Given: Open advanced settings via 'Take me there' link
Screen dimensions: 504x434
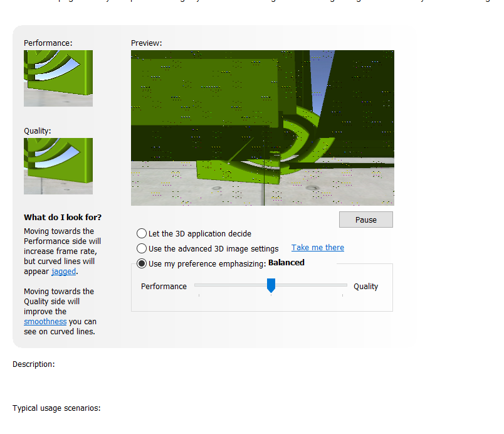Looking at the screenshot, I should tap(317, 247).
